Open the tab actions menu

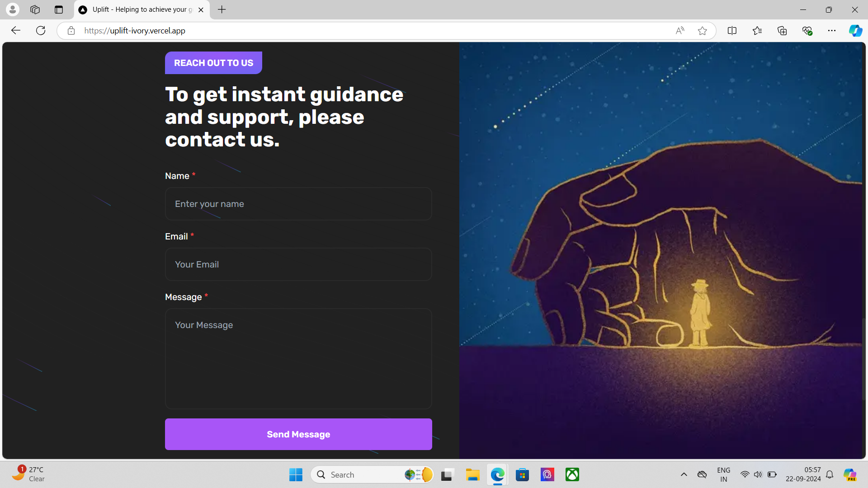[59, 9]
